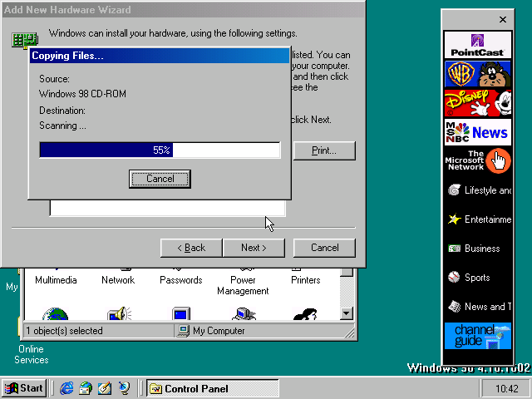Click the Online Services desktop label
The image size is (532, 399).
pos(32,354)
